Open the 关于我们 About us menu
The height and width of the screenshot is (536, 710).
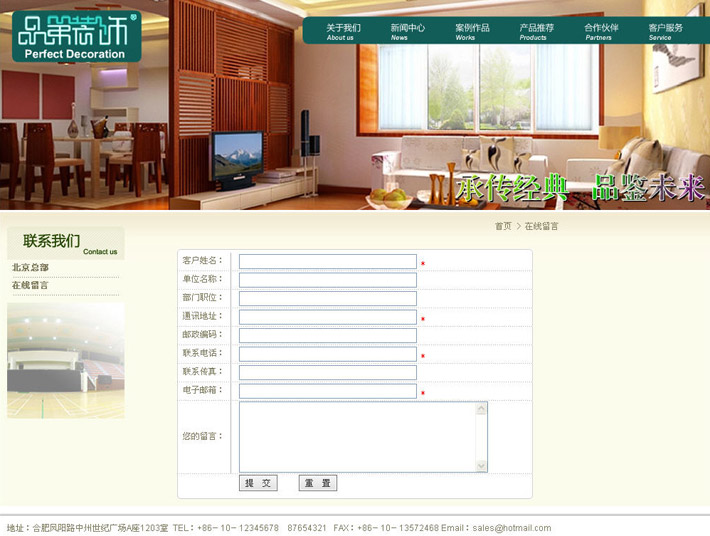click(x=342, y=32)
